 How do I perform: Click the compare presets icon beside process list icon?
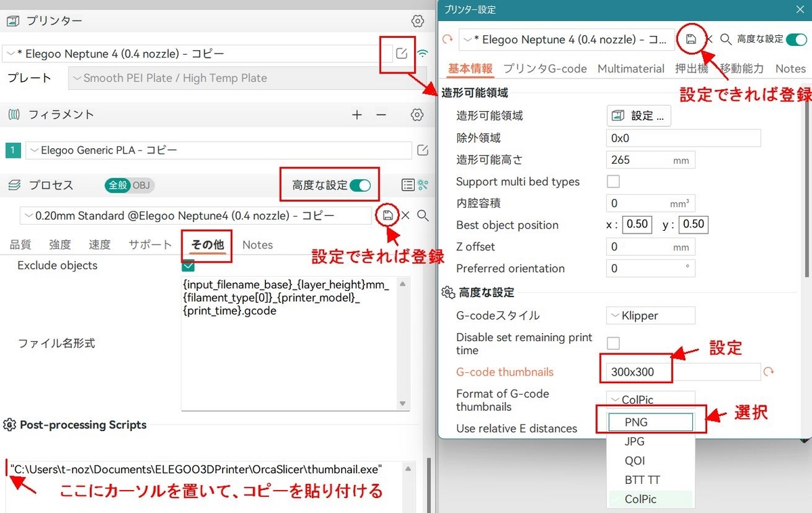424,185
